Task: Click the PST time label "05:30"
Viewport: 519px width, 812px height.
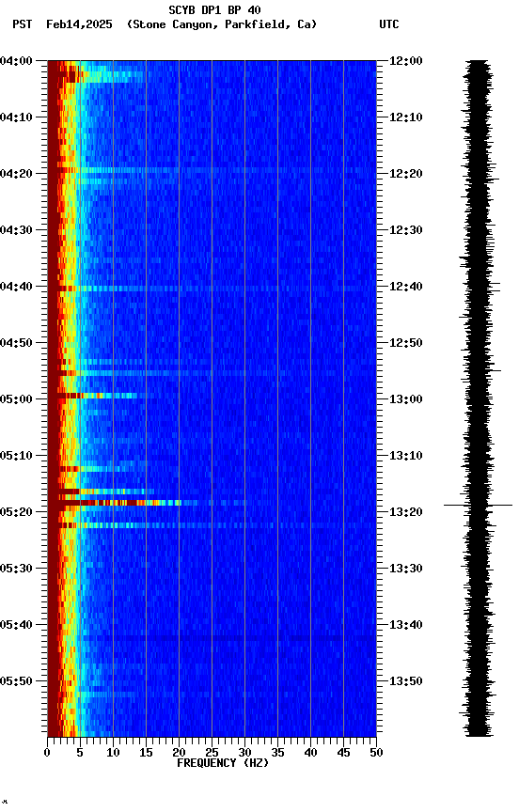Action: [16, 569]
